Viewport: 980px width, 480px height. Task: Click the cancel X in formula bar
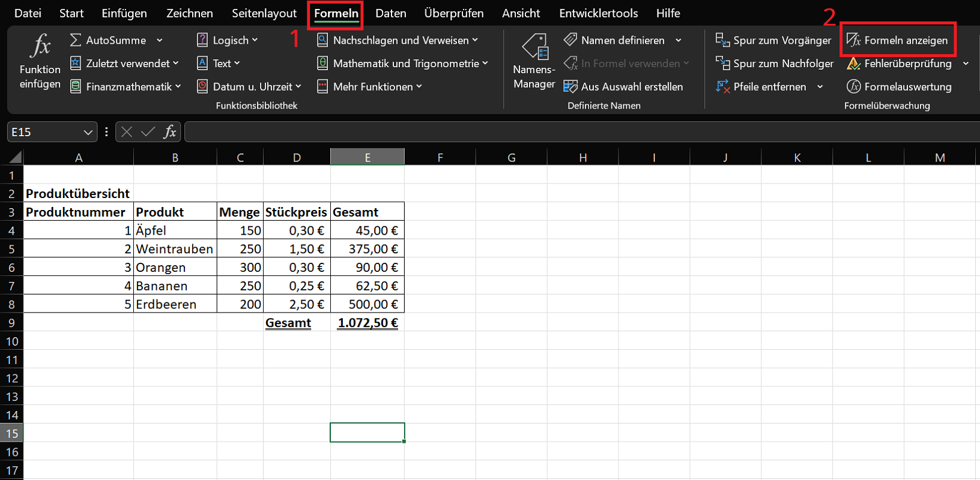click(x=126, y=132)
